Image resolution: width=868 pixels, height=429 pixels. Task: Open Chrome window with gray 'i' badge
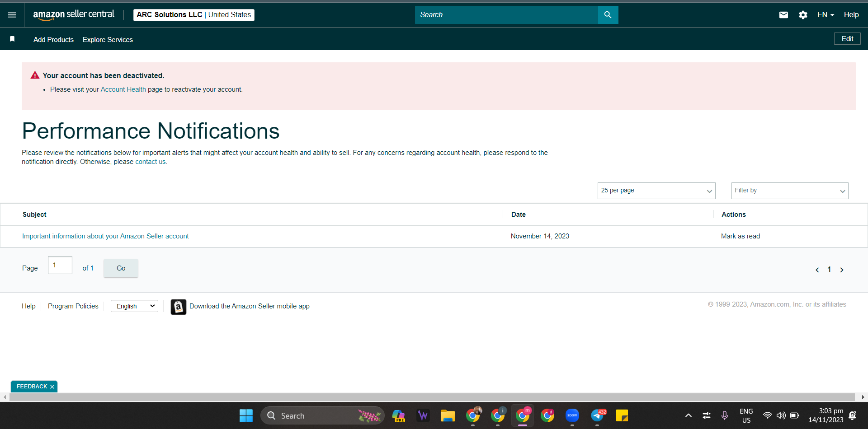pos(498,415)
